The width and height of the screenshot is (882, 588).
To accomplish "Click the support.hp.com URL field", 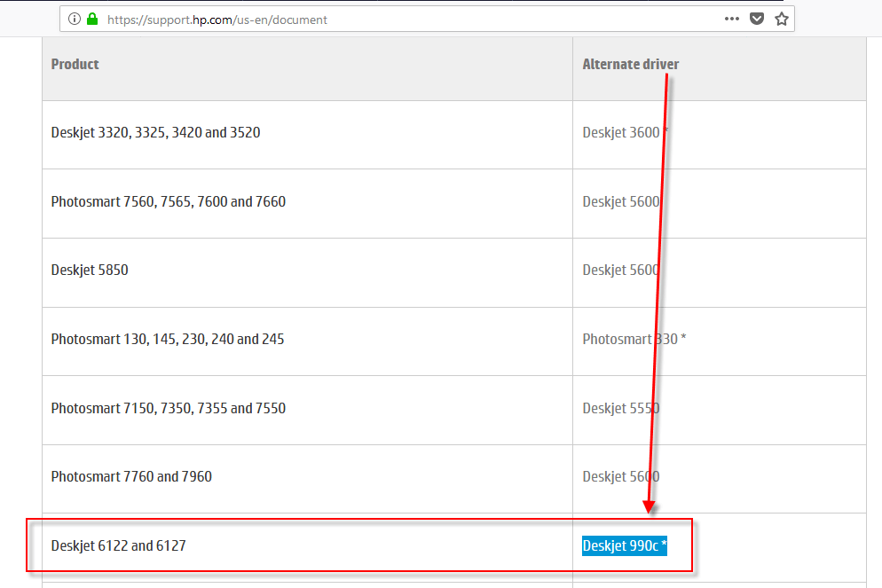I will 399,19.
